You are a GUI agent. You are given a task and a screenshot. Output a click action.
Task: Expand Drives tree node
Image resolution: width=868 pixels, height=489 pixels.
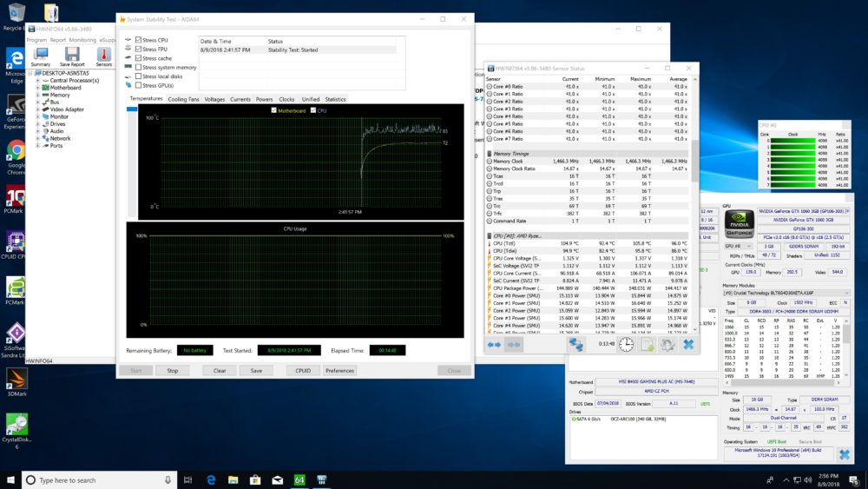38,124
